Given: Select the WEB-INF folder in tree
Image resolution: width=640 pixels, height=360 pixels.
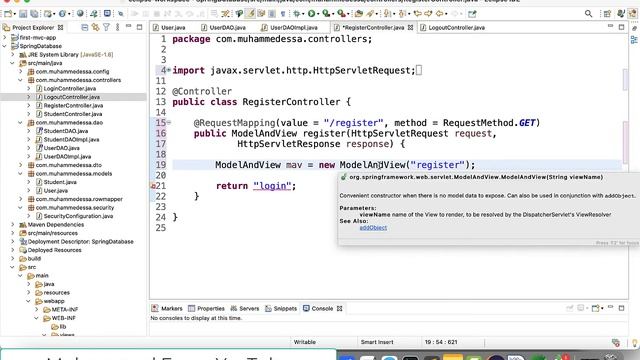Looking at the screenshot, I should pos(63,318).
